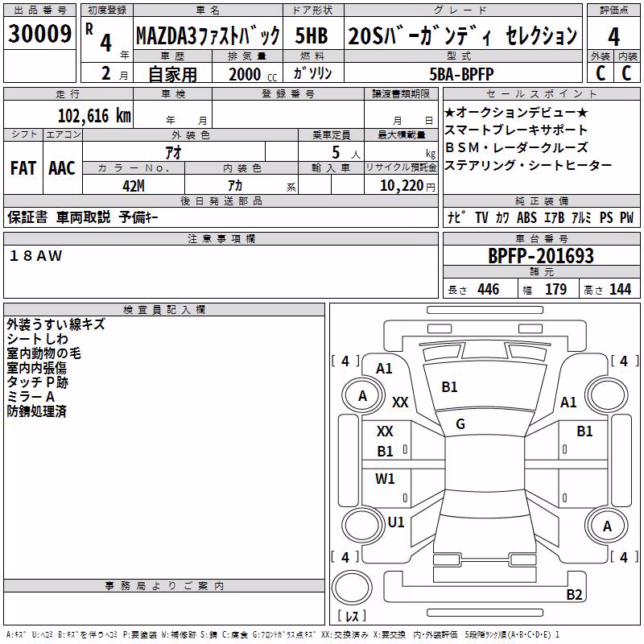644x644 pixels.
Task: Click B1 mark on right front door
Action: tap(584, 431)
